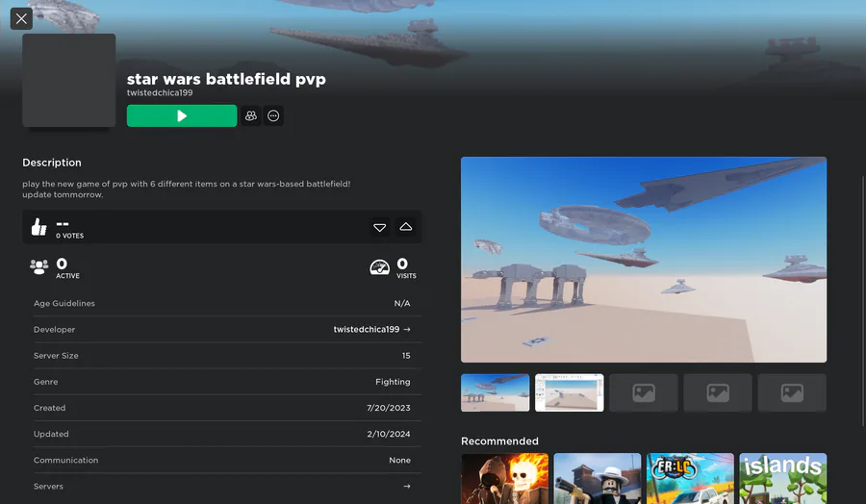866x504 pixels.
Task: Select the fourth empty image placeholder thumbnail
Action: (718, 392)
